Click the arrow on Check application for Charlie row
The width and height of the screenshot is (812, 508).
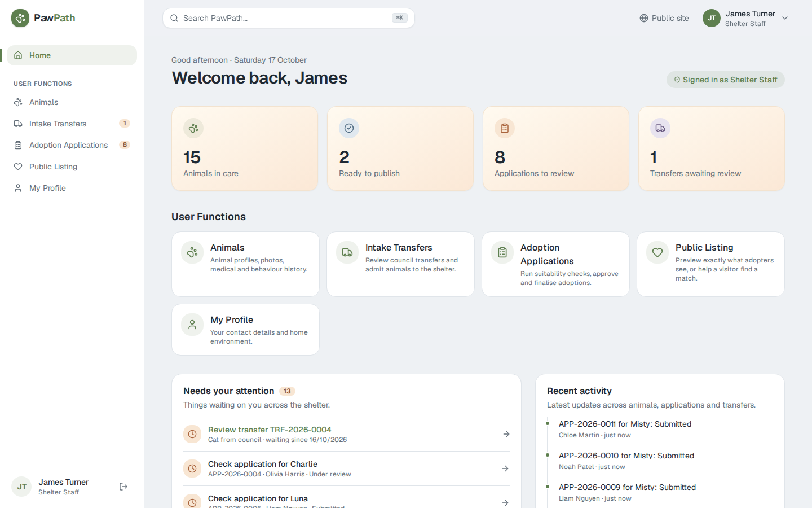click(506, 468)
